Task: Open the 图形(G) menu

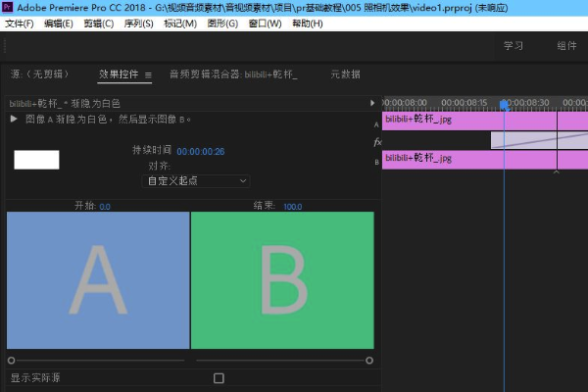Action: (222, 24)
